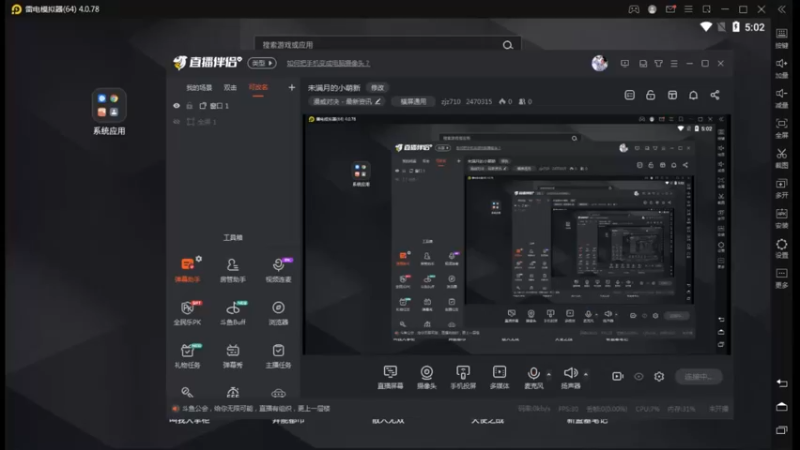Open the 类型 type dropdown pill
The width and height of the screenshot is (800, 450).
pyautogui.click(x=262, y=63)
